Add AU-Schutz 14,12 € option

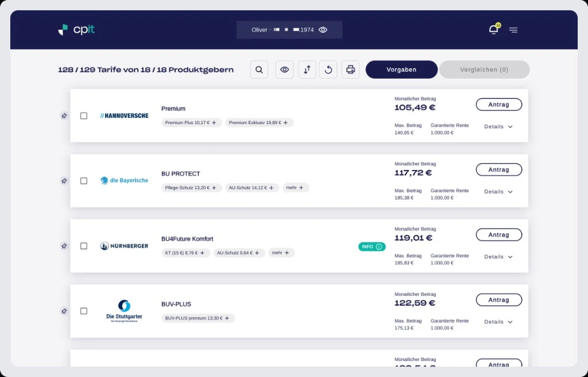pyautogui.click(x=252, y=188)
